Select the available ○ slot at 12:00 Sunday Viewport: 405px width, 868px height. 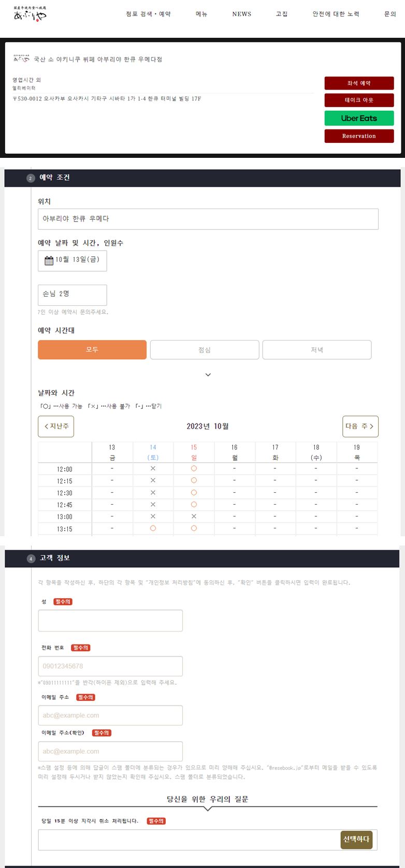pos(194,468)
